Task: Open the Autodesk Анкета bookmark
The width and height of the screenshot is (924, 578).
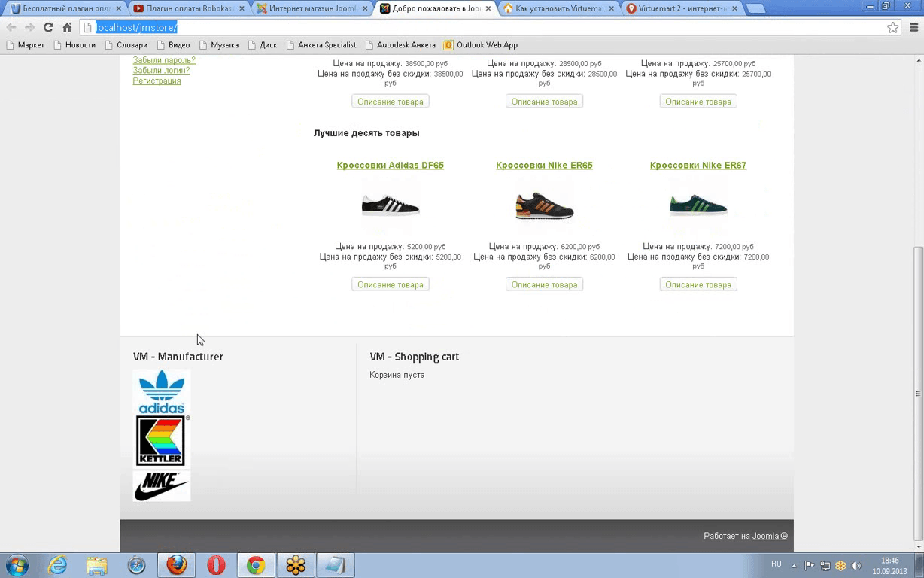Action: click(400, 45)
